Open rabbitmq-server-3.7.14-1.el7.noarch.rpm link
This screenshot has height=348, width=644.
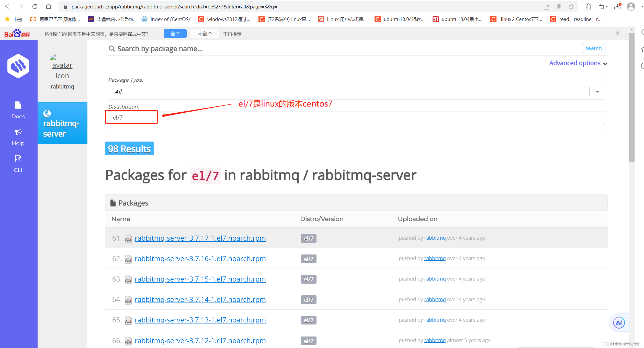[200, 299]
